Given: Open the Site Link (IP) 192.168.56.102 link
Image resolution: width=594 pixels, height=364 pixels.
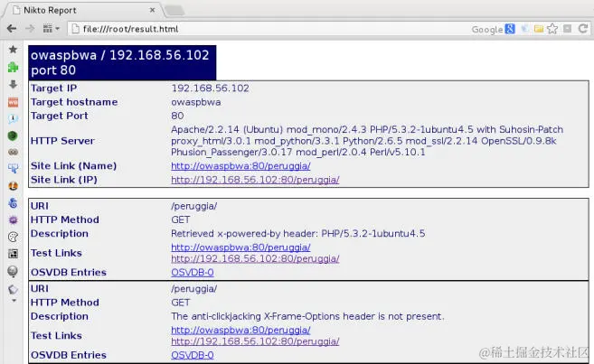Looking at the screenshot, I should 255,180.
